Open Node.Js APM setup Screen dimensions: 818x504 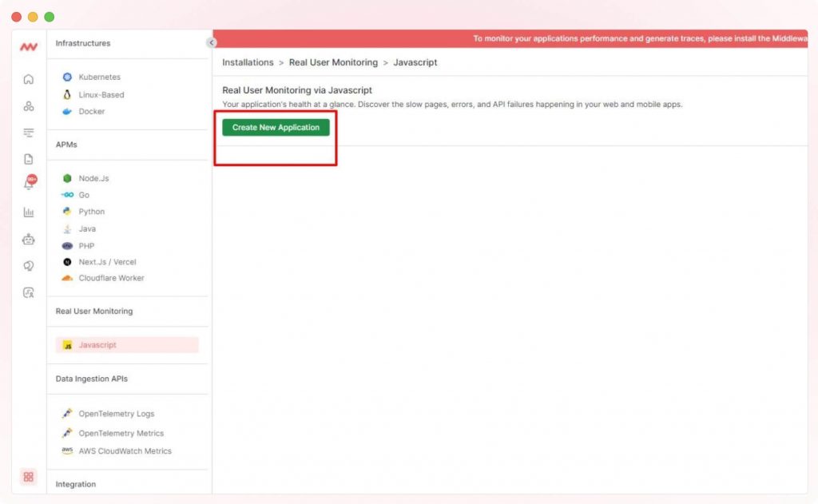click(x=92, y=177)
